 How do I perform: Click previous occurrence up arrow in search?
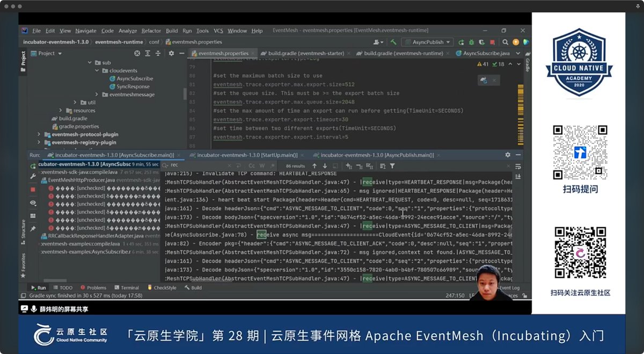314,166
